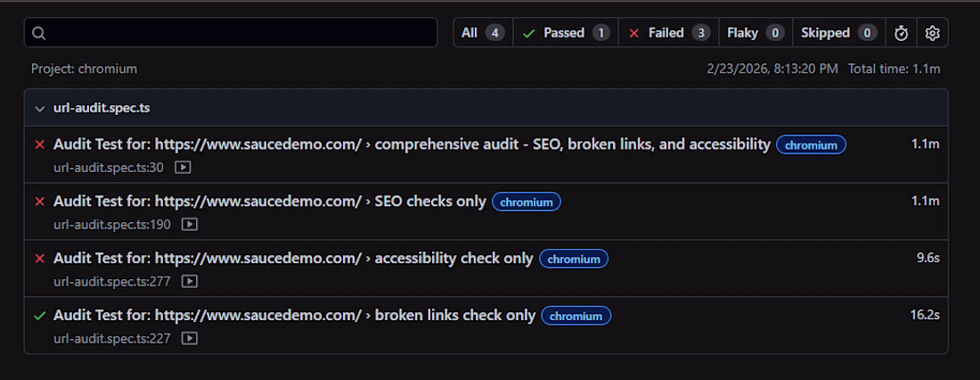Open report settings gear icon
Screen dimensions: 980x380
click(933, 33)
